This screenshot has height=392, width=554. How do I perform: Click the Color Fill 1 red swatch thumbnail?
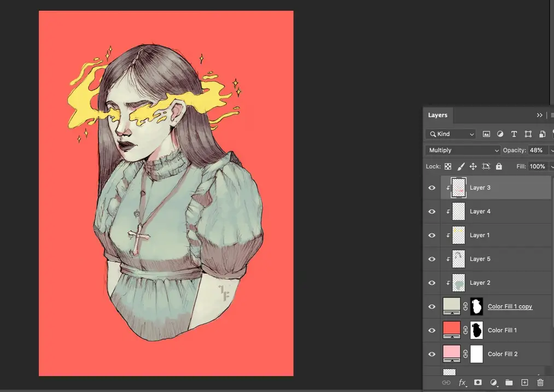[x=451, y=330]
